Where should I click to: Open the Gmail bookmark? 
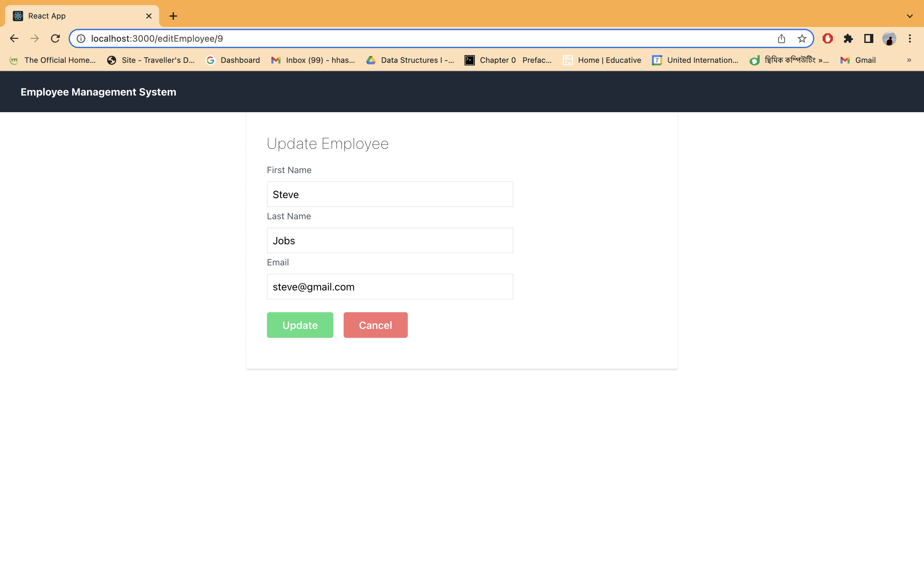click(858, 60)
